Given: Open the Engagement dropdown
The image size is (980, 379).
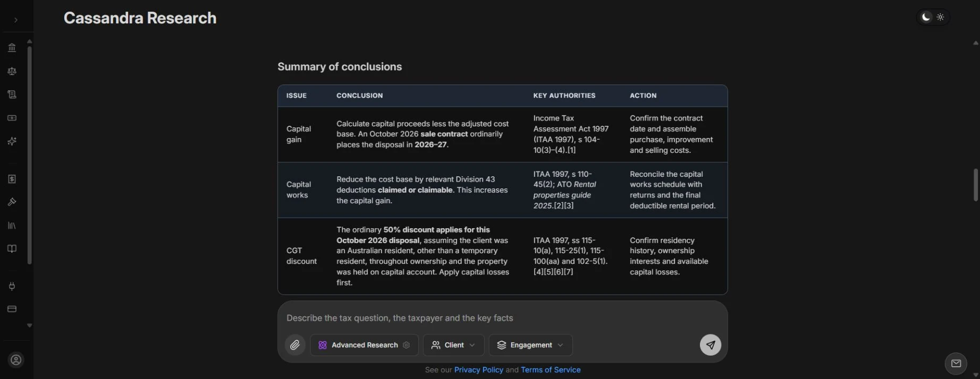Looking at the screenshot, I should (530, 345).
